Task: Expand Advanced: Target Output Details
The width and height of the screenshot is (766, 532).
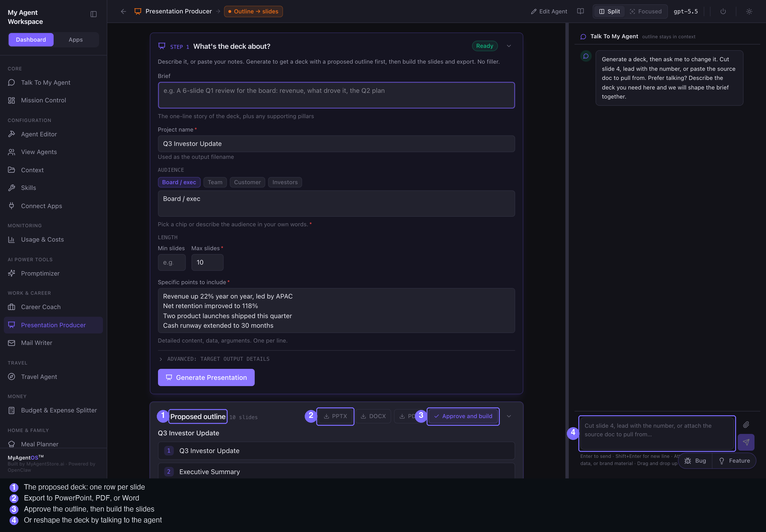Action: [x=214, y=359]
